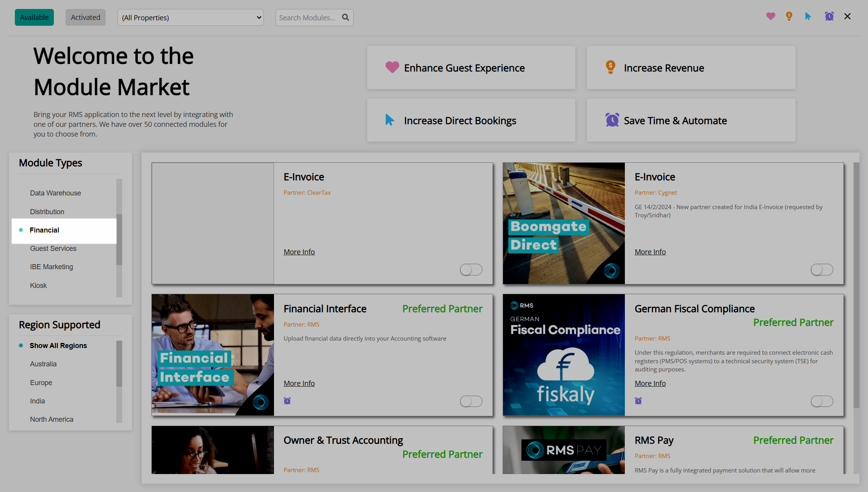Viewport: 868px width, 492px height.
Task: Filter modules by Europe region
Action: 41,383
